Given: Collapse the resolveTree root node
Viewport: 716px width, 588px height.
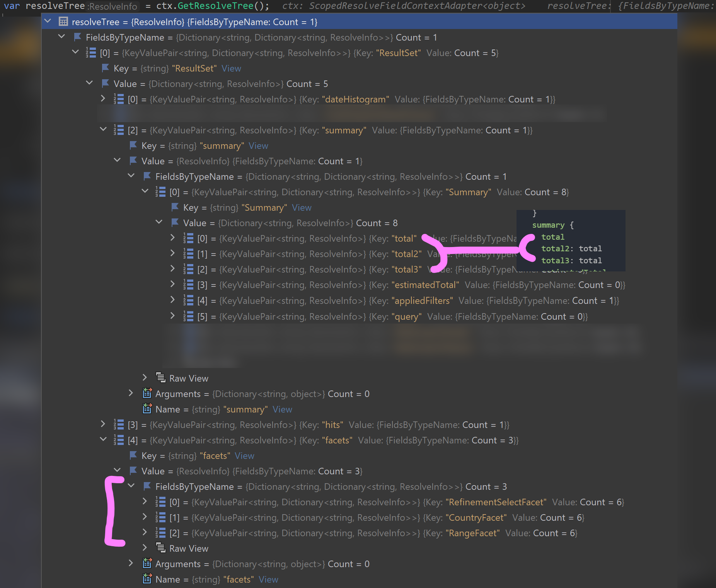Looking at the screenshot, I should [x=48, y=20].
